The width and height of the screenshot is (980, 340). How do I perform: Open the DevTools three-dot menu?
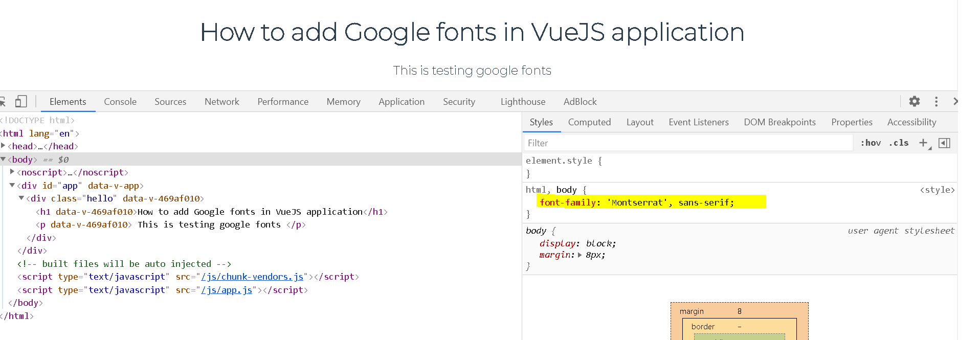pos(937,101)
